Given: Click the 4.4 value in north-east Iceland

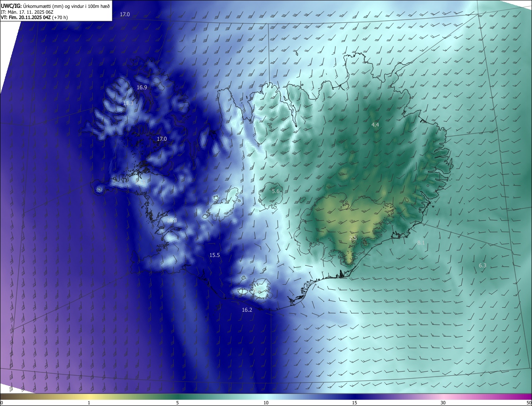Looking at the screenshot, I should [x=375, y=125].
